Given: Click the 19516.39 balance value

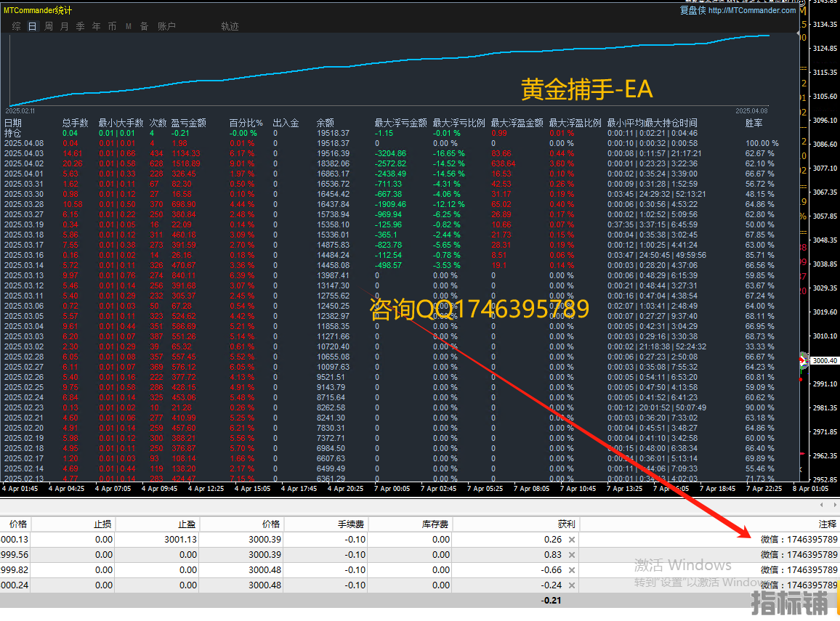Looking at the screenshot, I should click(334, 154).
